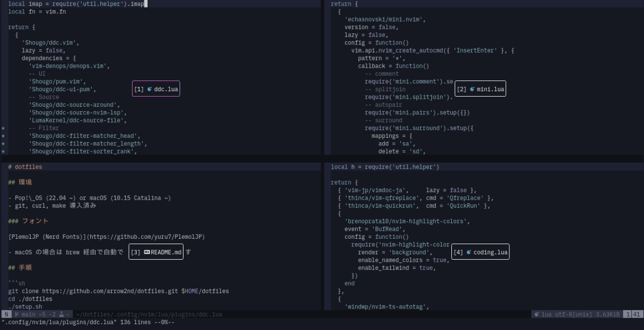Viewport: 644px width, 330px height.
Task: Click the 'InsertEnter' autocmd event
Action: pyautogui.click(x=475, y=50)
